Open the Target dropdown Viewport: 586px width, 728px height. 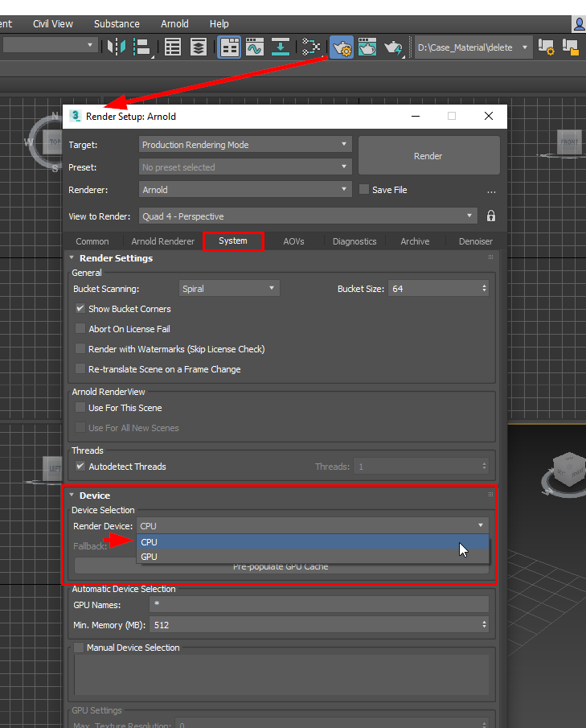click(x=245, y=144)
